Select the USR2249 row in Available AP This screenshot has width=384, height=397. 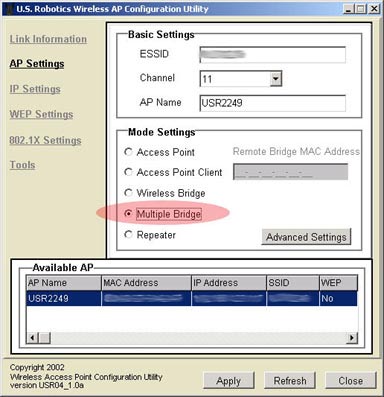[x=192, y=298]
